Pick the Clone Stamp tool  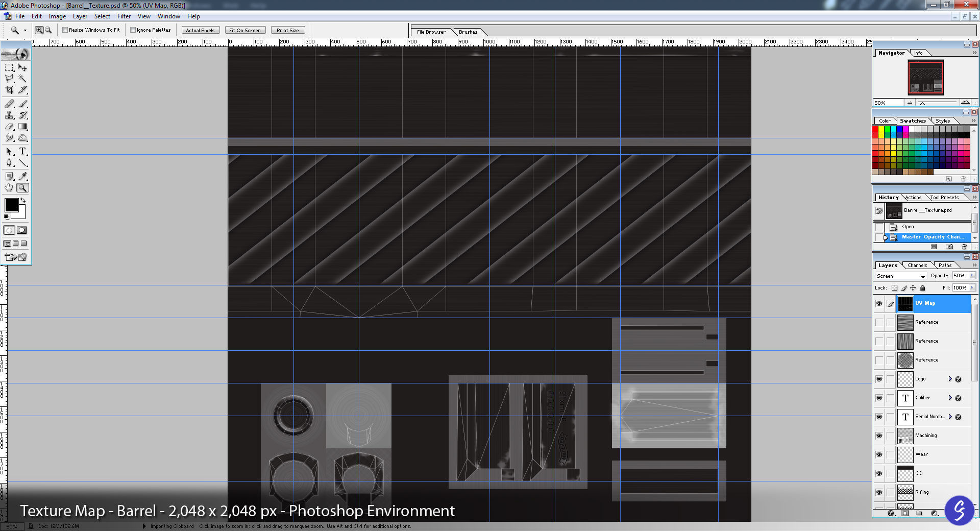point(9,115)
